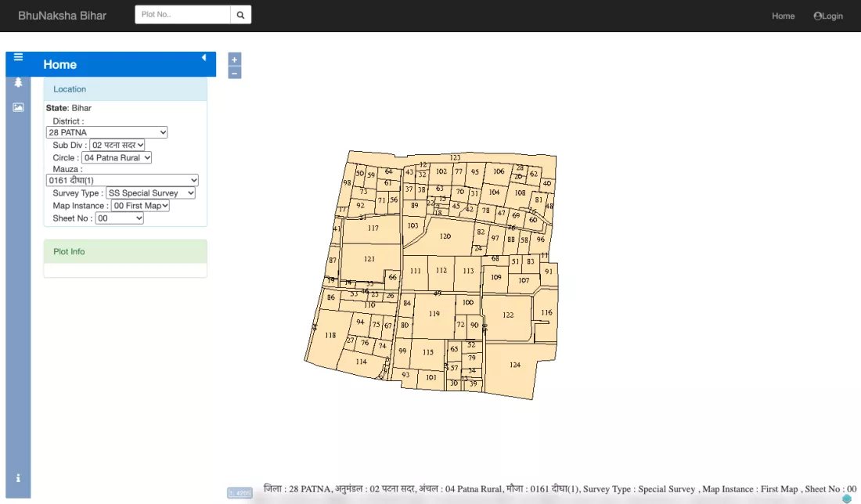
Task: Select plot 114 on the map
Action: click(x=361, y=362)
